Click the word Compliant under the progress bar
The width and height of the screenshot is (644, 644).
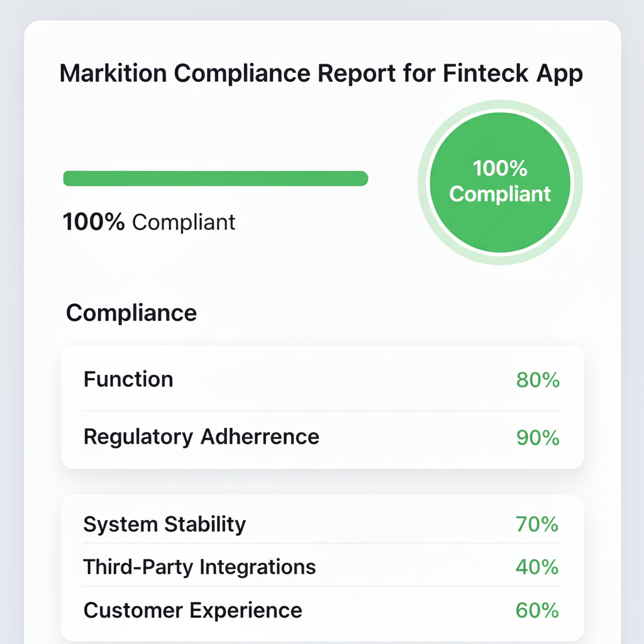pos(184,222)
